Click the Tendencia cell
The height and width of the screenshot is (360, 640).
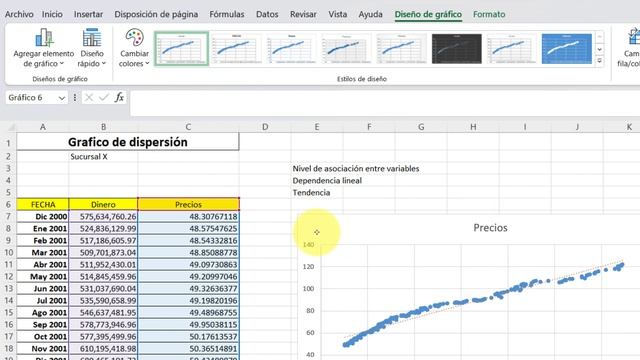311,193
